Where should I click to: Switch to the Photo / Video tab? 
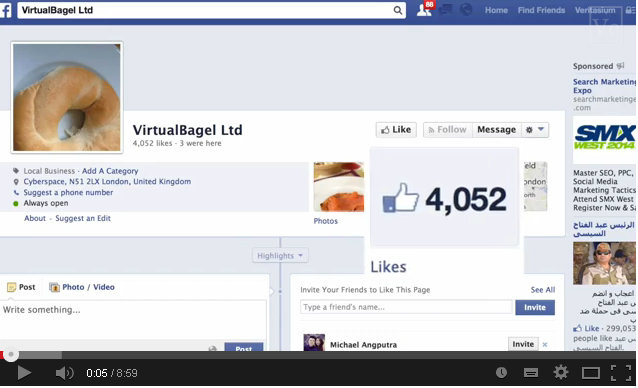click(82, 287)
